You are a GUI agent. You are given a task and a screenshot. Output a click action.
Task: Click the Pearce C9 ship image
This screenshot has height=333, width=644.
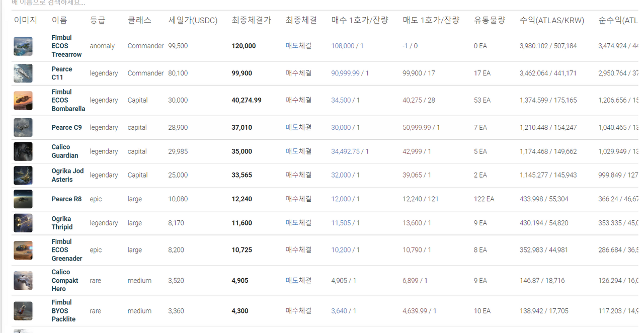pyautogui.click(x=23, y=128)
